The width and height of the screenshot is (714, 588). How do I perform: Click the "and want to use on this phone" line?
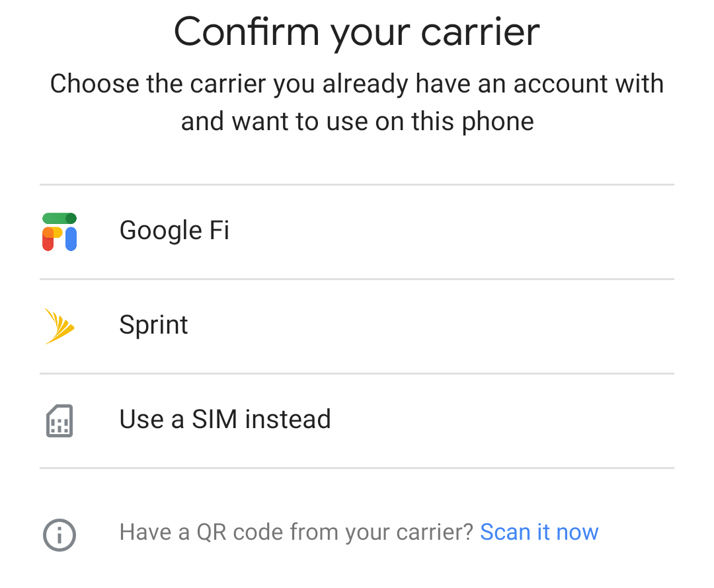tap(357, 122)
